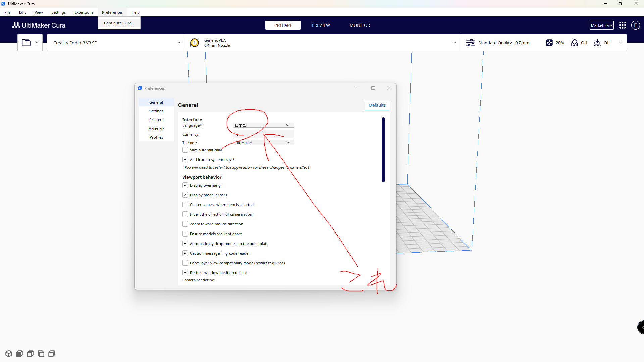Switch to top view cube
The width and height of the screenshot is (644, 362).
[x=30, y=354]
